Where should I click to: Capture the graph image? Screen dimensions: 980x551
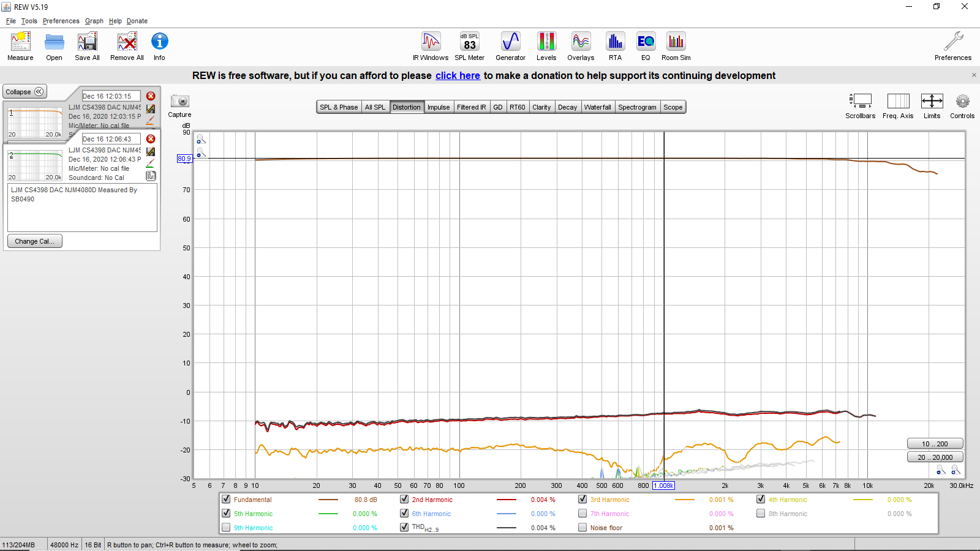[x=179, y=105]
